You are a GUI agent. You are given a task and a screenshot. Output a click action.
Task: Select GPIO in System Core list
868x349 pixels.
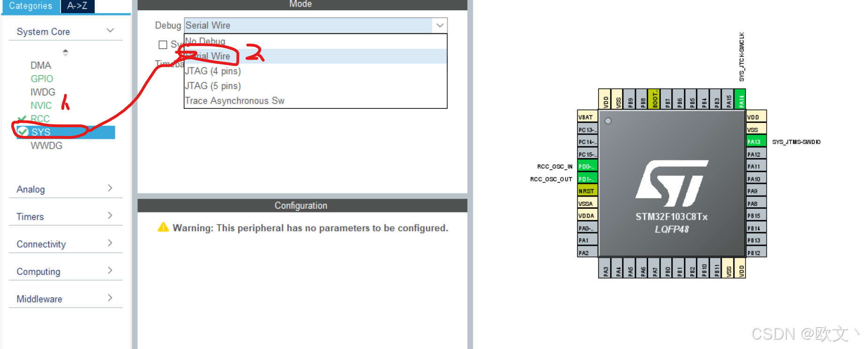point(42,79)
